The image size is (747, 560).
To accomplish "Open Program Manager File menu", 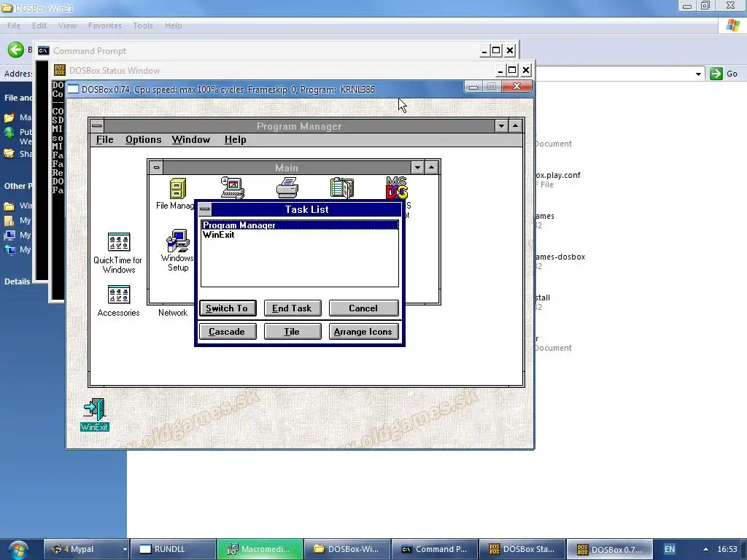I will 105,139.
